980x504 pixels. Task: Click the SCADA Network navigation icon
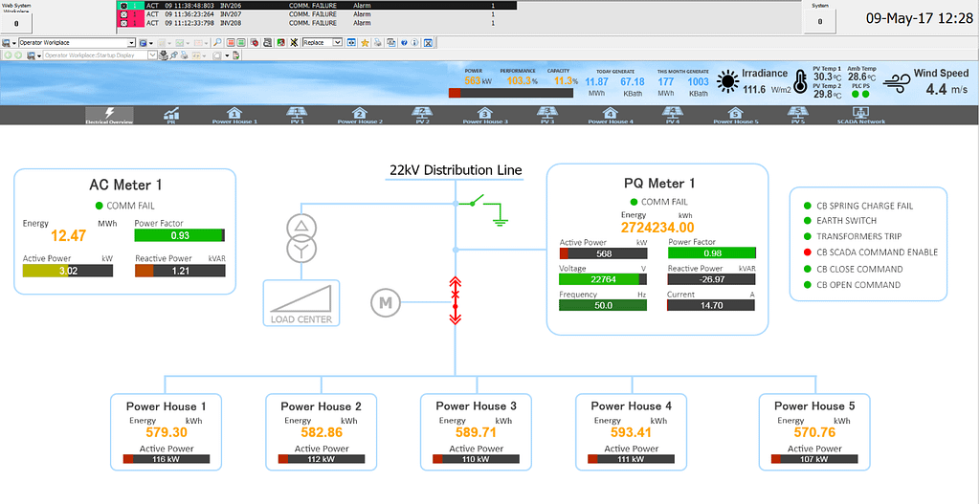(860, 115)
